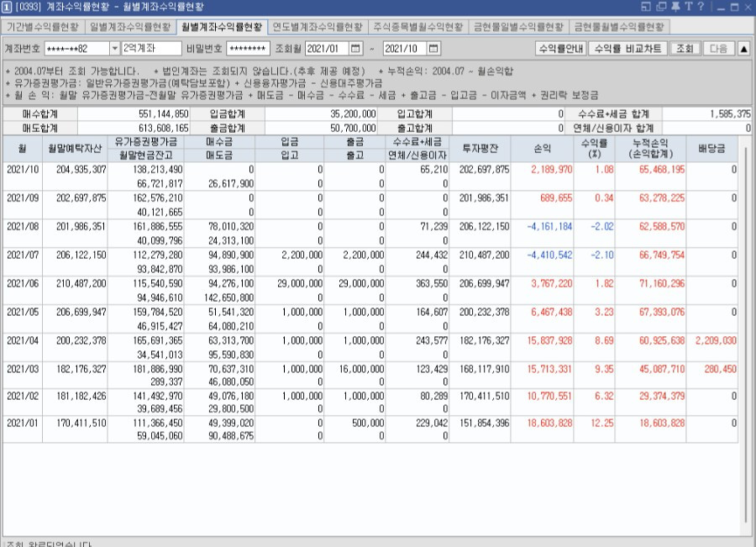This screenshot has width=756, height=547.
Task: Select the 2021/02 month row
Action: [x=370, y=402]
